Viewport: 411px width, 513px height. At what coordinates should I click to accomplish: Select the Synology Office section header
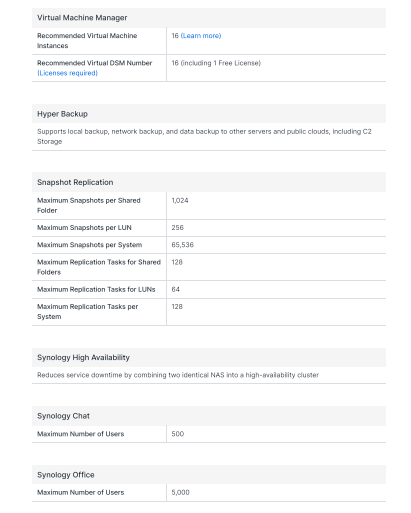(x=209, y=474)
